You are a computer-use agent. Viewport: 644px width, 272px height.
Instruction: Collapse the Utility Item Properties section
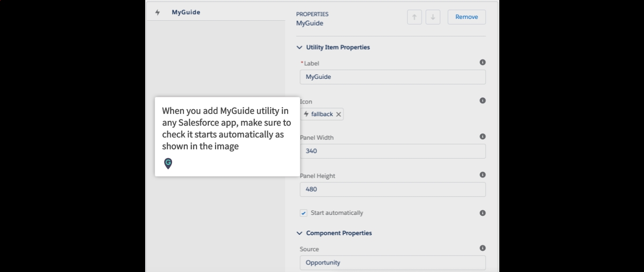(299, 47)
